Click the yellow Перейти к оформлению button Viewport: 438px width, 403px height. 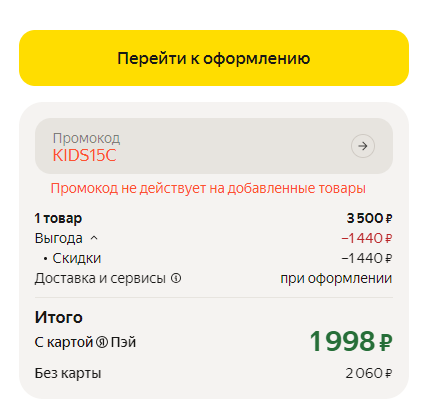tap(214, 58)
